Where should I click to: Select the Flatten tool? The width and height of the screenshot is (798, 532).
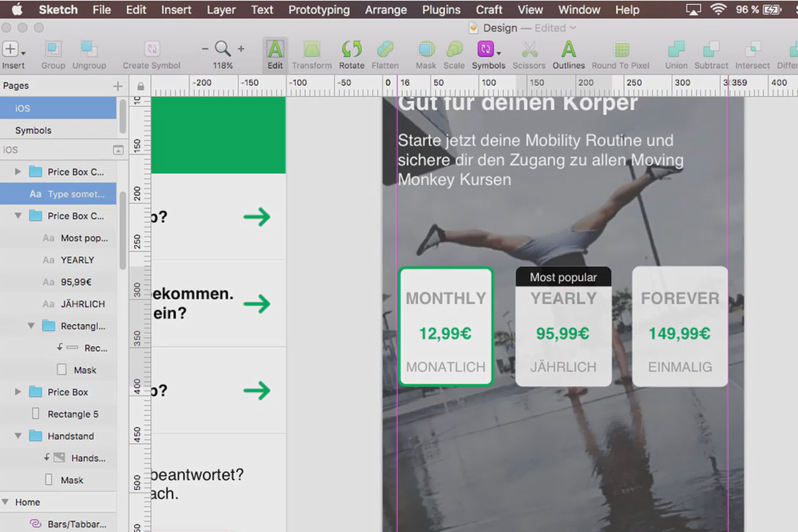point(386,51)
